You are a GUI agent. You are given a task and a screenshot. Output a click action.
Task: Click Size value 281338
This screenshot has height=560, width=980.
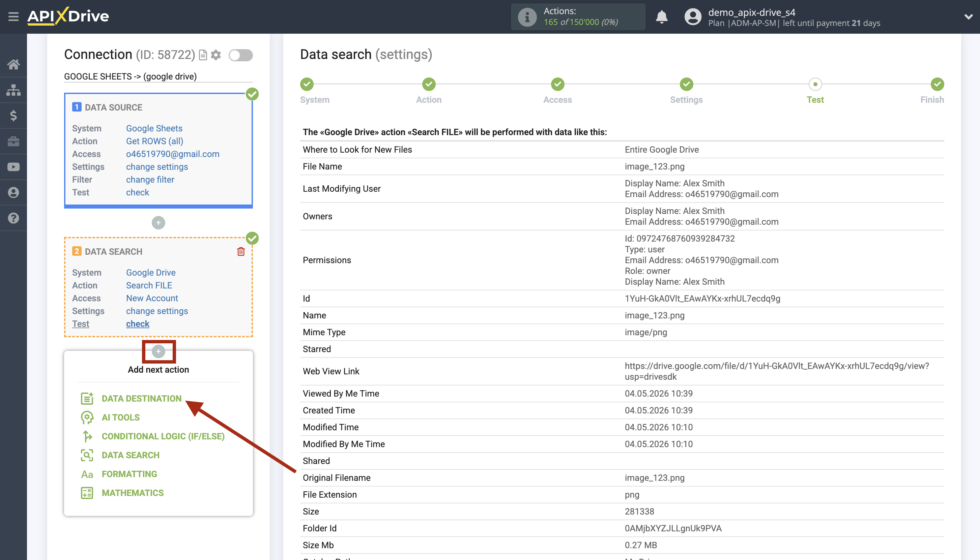click(x=639, y=511)
